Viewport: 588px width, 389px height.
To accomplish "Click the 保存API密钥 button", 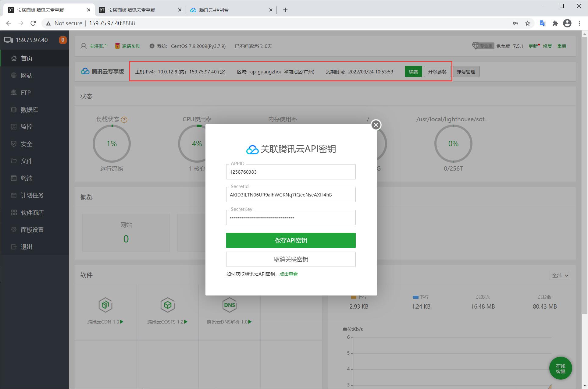I will [x=291, y=240].
